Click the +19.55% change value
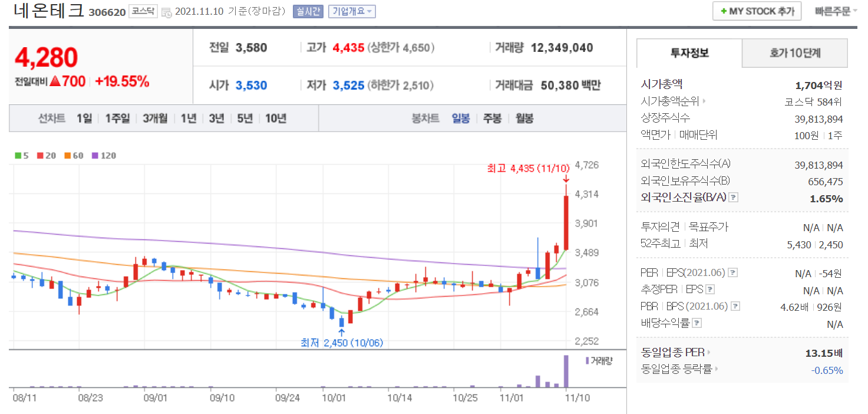Screen dimensions: 868x414 tap(122, 82)
